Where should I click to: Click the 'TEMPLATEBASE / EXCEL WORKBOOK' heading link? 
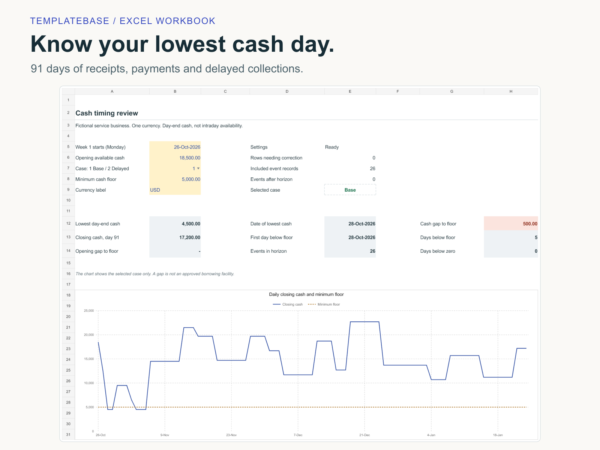coord(123,21)
